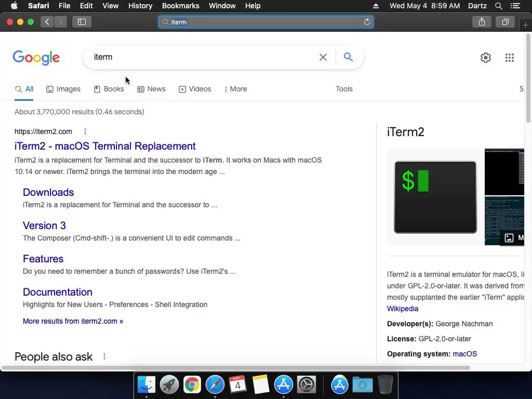Open More results from iterm2.com
532x399 pixels.
tap(73, 321)
